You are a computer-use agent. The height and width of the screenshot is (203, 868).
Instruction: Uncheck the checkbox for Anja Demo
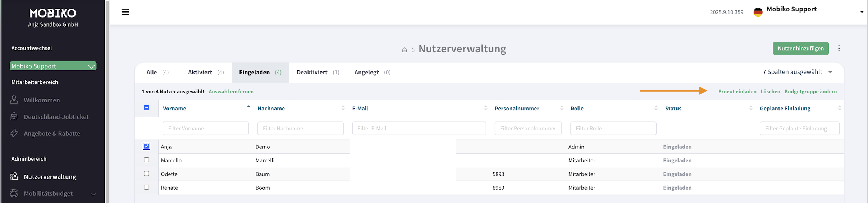point(146,146)
